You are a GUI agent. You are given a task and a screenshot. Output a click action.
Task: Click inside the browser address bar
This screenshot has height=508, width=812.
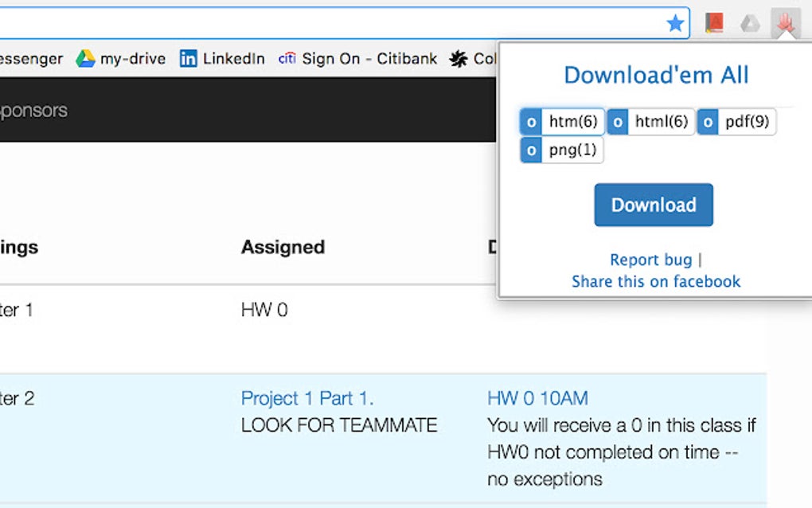pyautogui.click(x=334, y=23)
